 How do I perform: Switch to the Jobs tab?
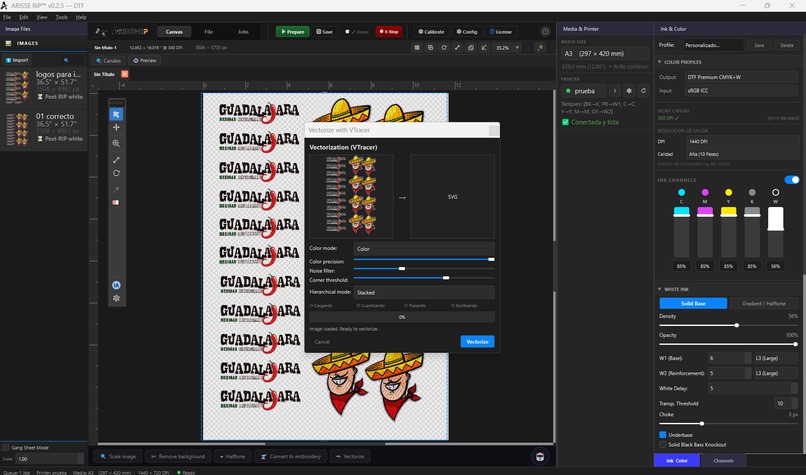click(243, 32)
